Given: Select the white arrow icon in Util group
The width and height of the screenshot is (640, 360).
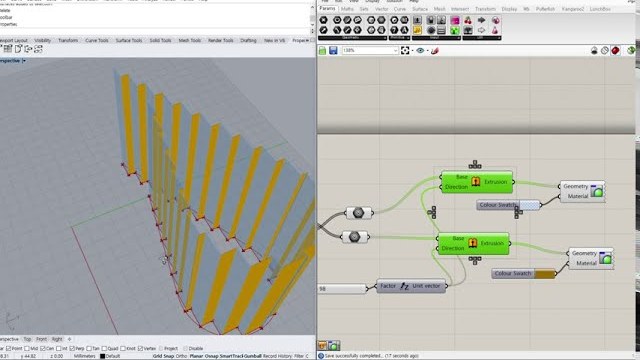Looking at the screenshot, I should point(482,30).
